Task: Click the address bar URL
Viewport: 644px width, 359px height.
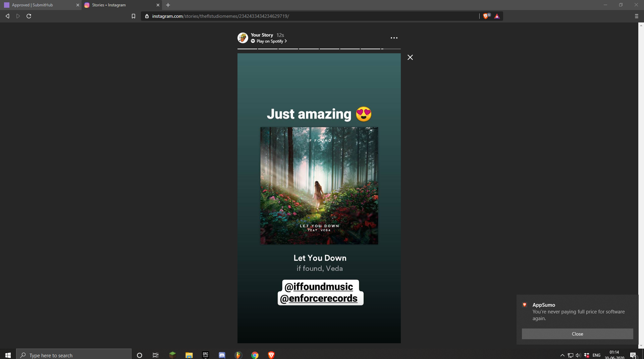Action: click(221, 16)
